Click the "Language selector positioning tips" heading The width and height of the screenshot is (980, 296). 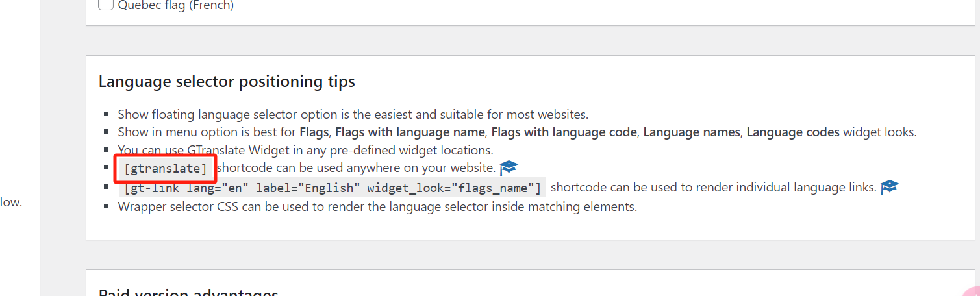227,82
